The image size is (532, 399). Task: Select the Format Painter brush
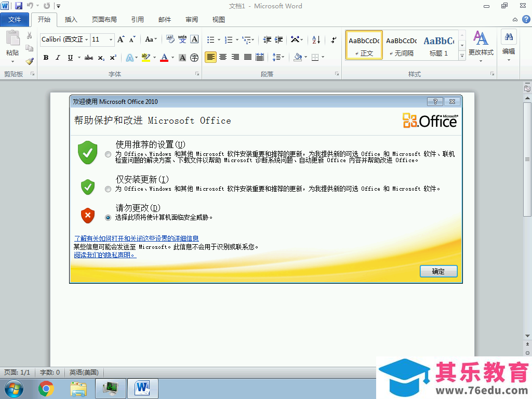[30, 61]
